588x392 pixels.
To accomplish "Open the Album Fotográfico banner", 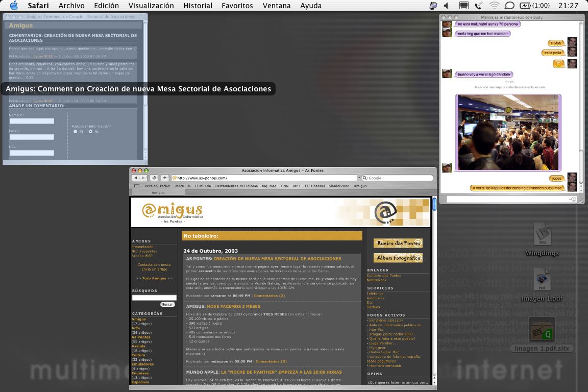I will pyautogui.click(x=398, y=258).
